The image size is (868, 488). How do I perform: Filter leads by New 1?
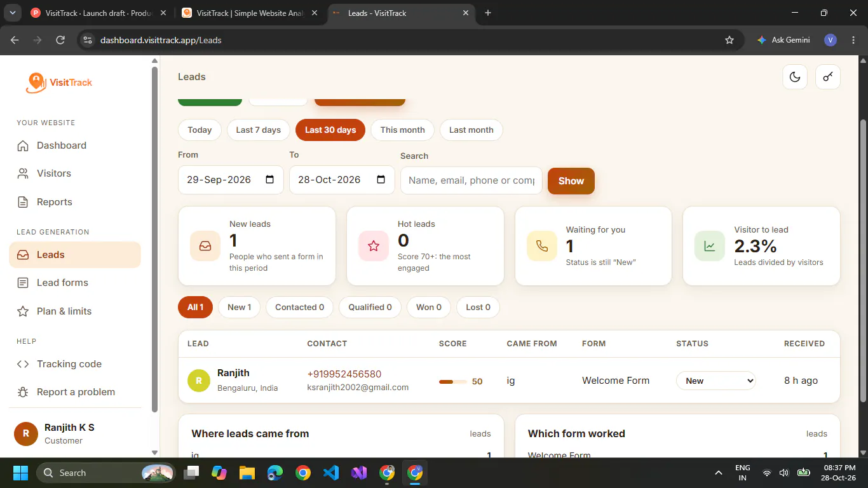point(240,307)
